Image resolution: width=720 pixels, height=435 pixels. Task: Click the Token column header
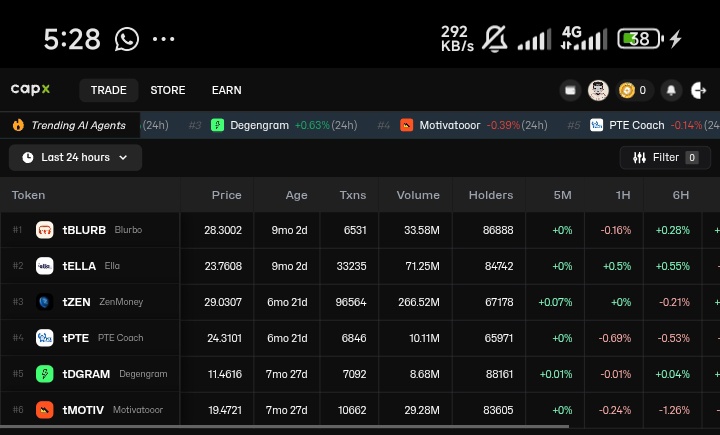point(28,195)
